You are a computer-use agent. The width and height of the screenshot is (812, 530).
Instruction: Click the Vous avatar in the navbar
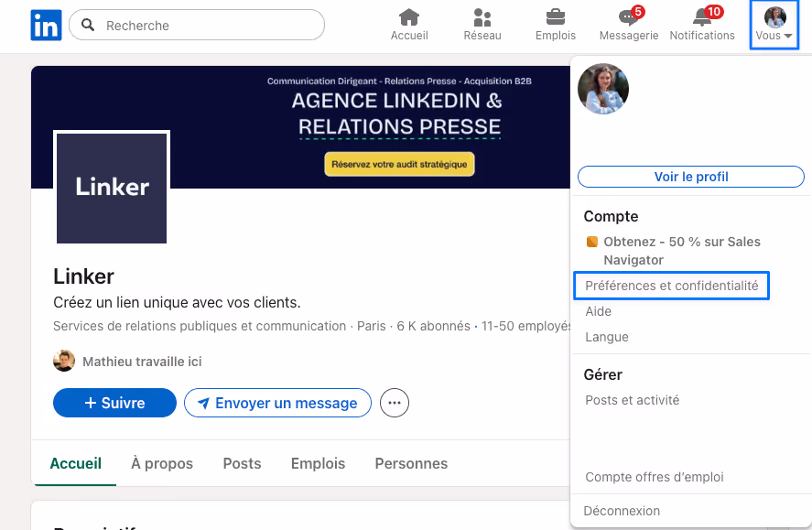pyautogui.click(x=775, y=17)
